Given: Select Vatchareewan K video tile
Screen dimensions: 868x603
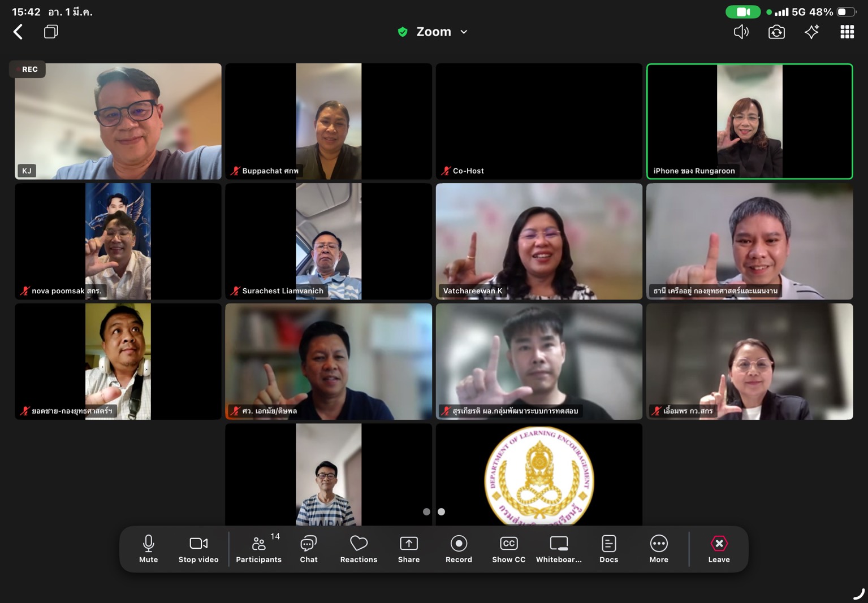Looking at the screenshot, I should (539, 241).
